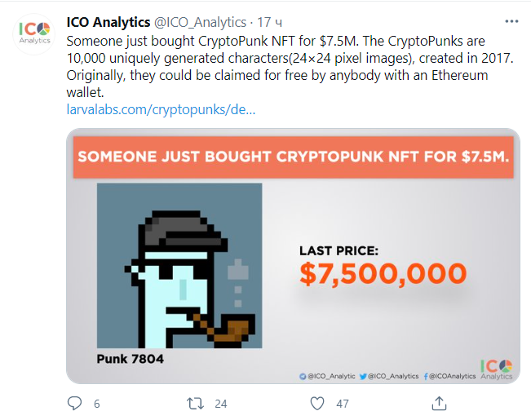
Task: Click the retweet arrows icon
Action: (x=195, y=403)
